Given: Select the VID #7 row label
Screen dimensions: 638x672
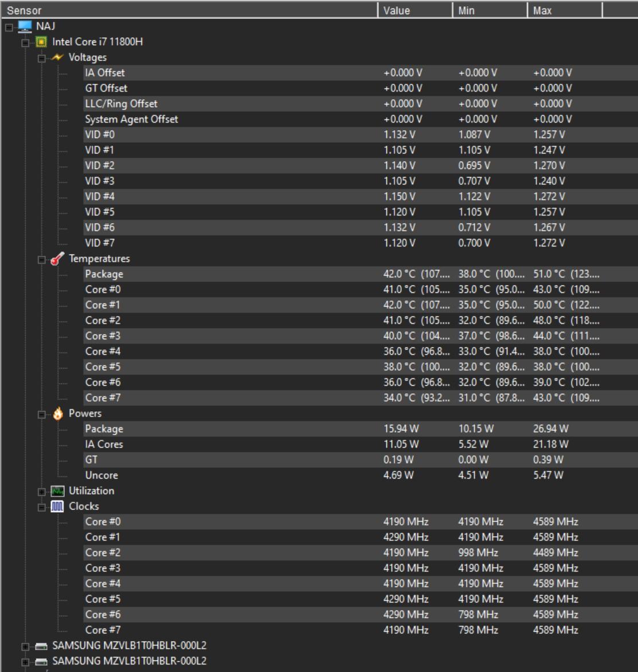Looking at the screenshot, I should pyautogui.click(x=100, y=243).
